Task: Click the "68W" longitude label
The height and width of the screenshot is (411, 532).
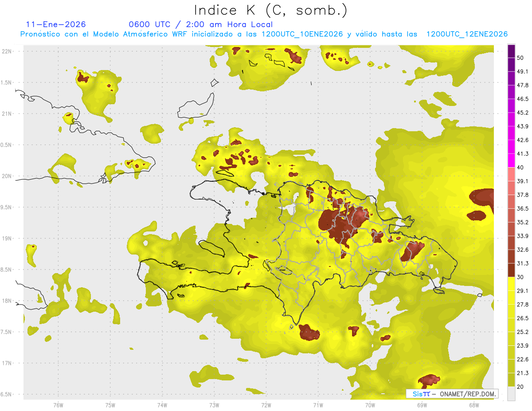Action: pos(474,405)
